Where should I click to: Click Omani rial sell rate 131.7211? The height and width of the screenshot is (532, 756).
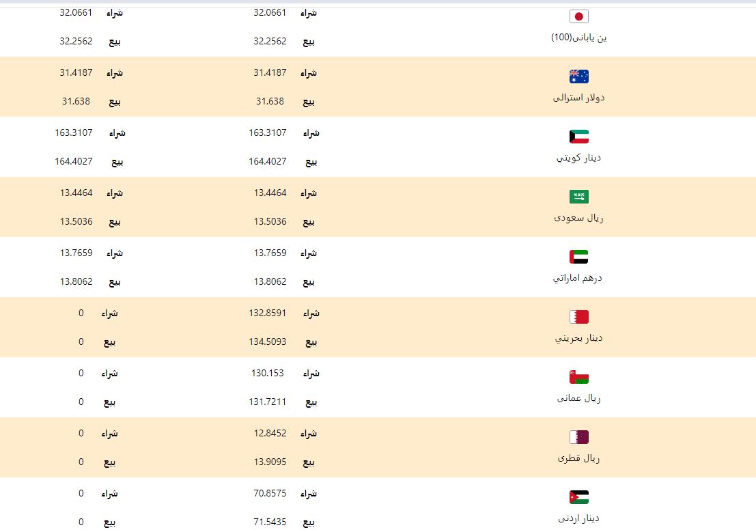(268, 402)
